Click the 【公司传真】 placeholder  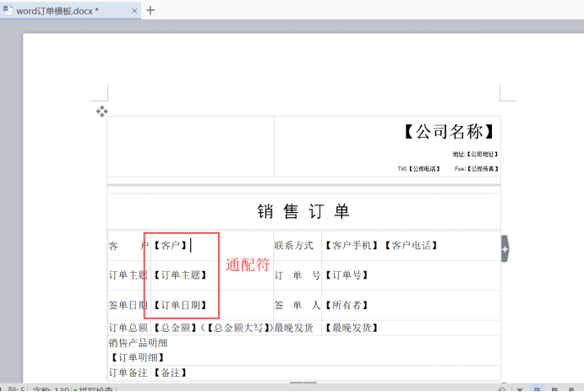[483, 169]
